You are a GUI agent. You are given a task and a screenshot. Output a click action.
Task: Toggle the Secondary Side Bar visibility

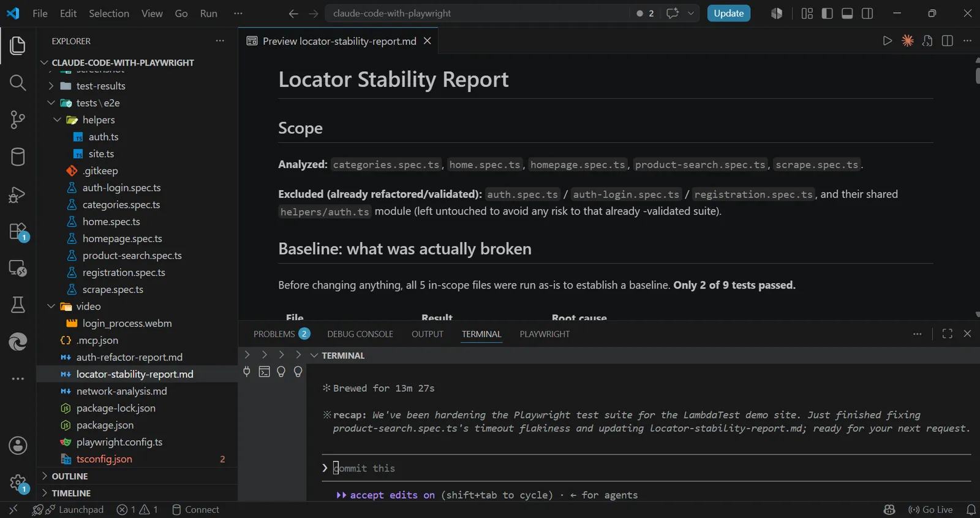[x=867, y=13]
